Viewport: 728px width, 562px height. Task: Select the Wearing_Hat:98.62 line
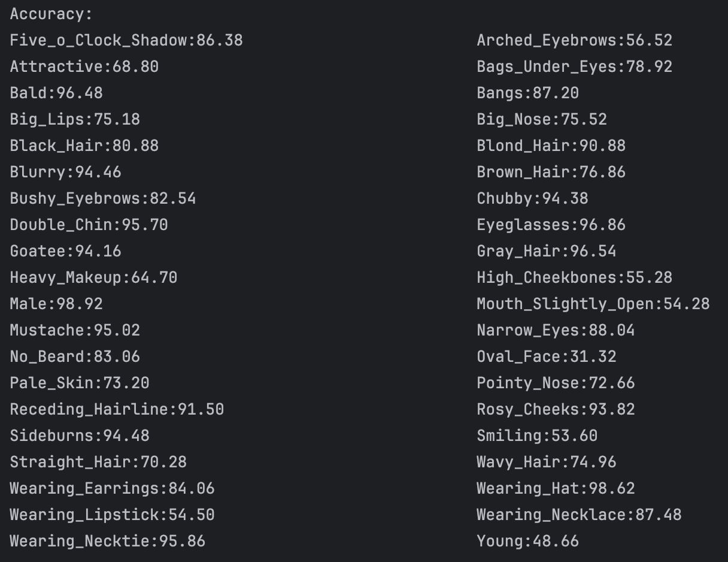pyautogui.click(x=556, y=489)
